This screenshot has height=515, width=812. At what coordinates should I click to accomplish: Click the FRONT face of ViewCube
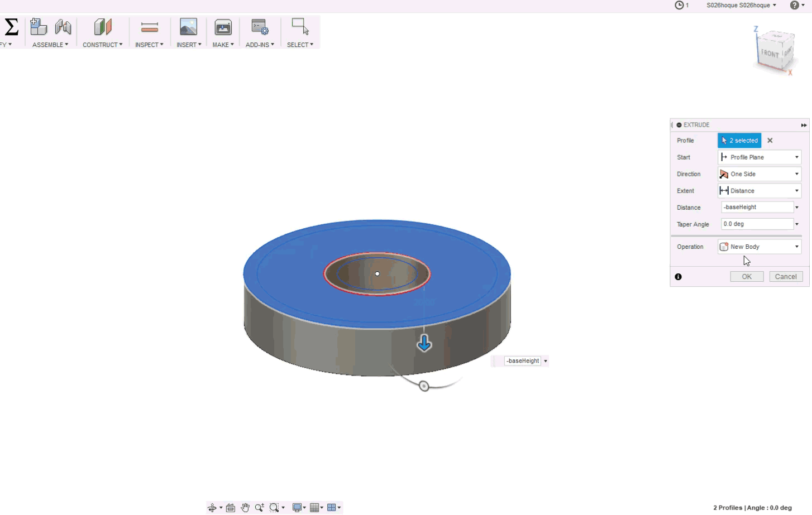tap(770, 54)
